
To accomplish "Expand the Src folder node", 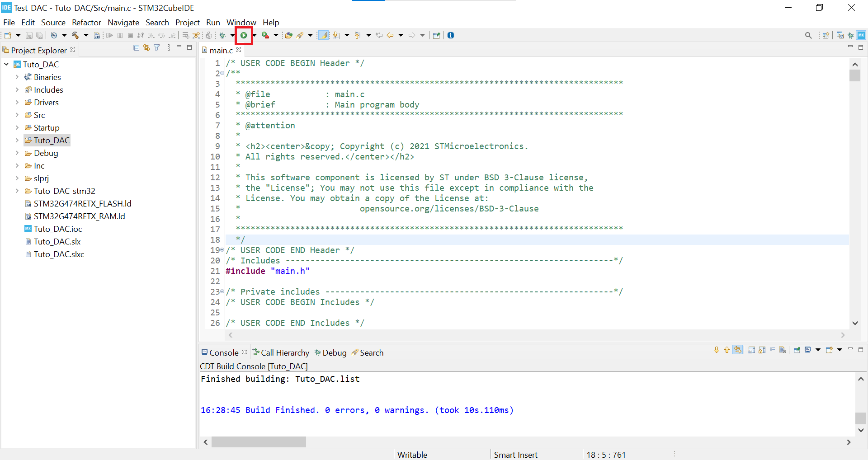I will 17,115.
